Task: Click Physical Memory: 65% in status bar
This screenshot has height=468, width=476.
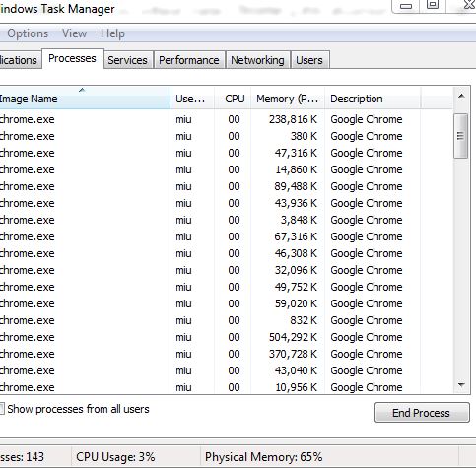Action: click(x=263, y=457)
